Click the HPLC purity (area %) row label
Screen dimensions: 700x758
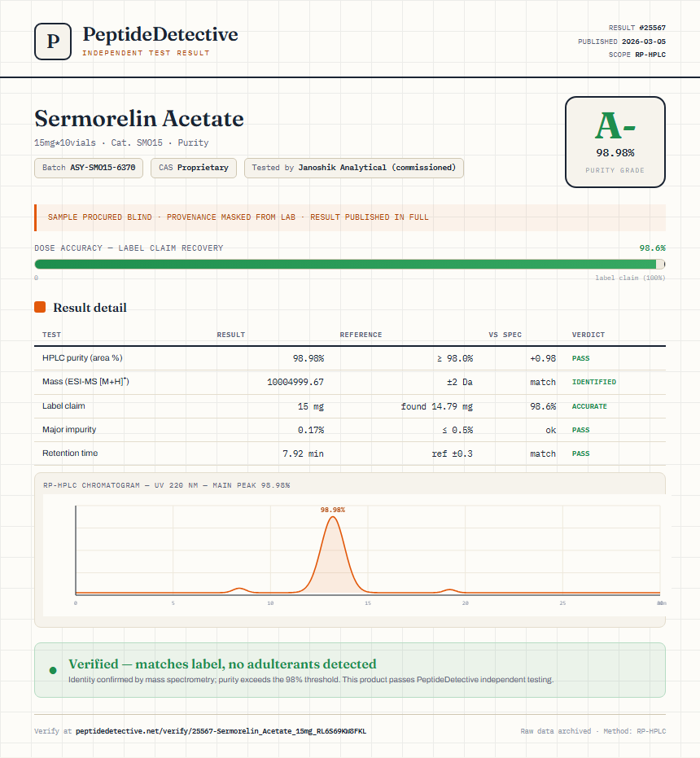point(82,357)
